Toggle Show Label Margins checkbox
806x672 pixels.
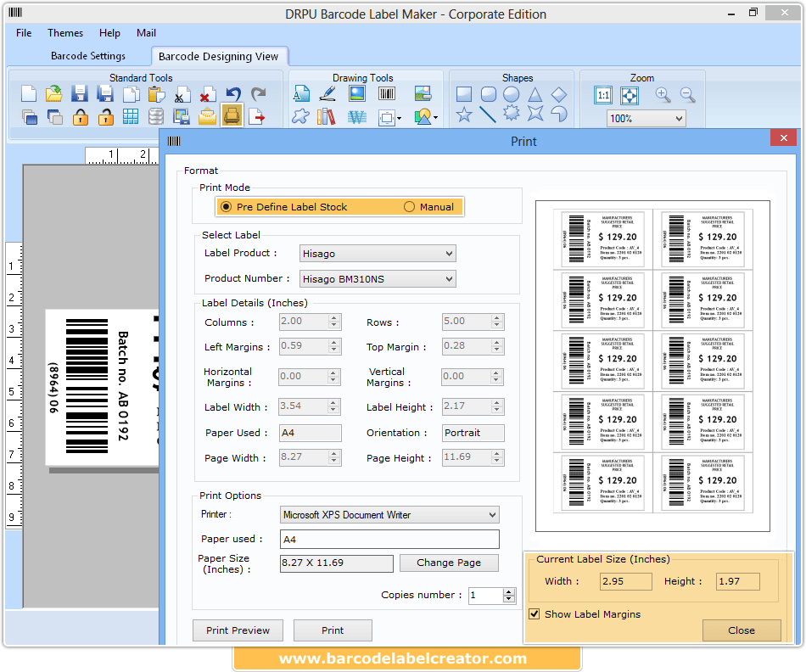(x=535, y=614)
